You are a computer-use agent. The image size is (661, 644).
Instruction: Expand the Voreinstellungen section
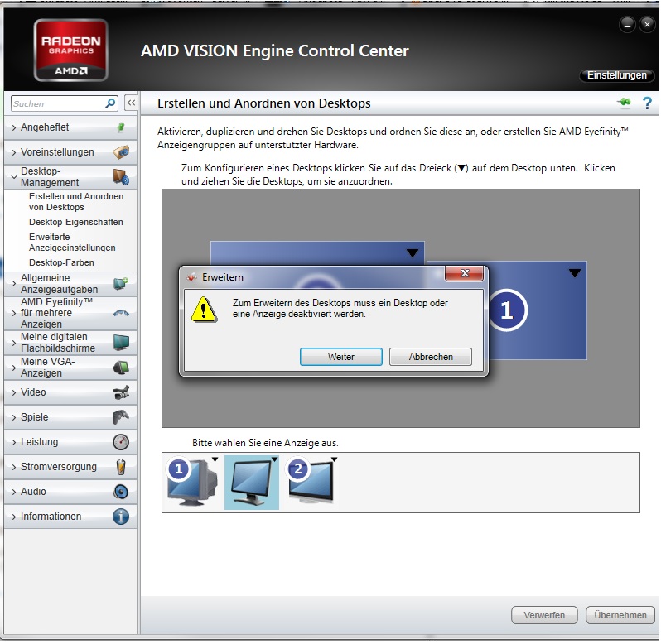pos(14,152)
